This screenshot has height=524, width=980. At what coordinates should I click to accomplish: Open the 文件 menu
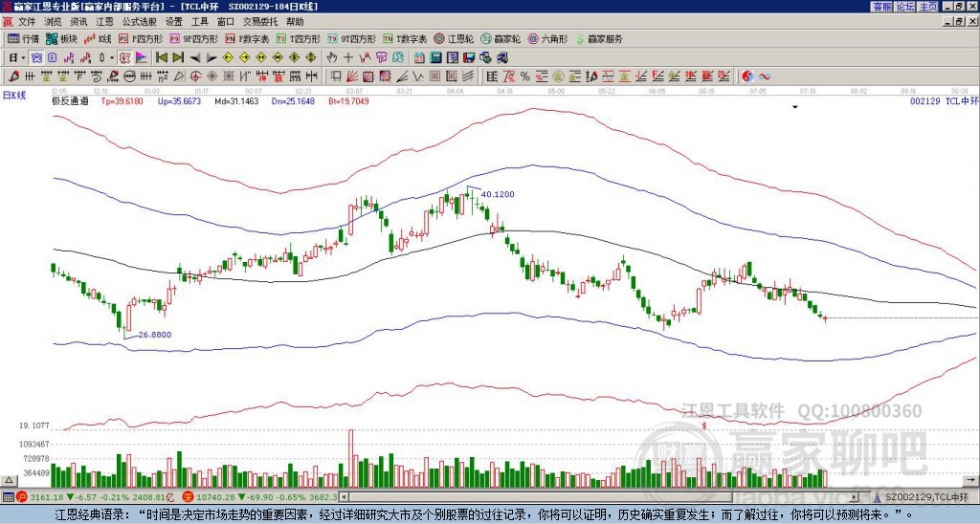(26, 22)
